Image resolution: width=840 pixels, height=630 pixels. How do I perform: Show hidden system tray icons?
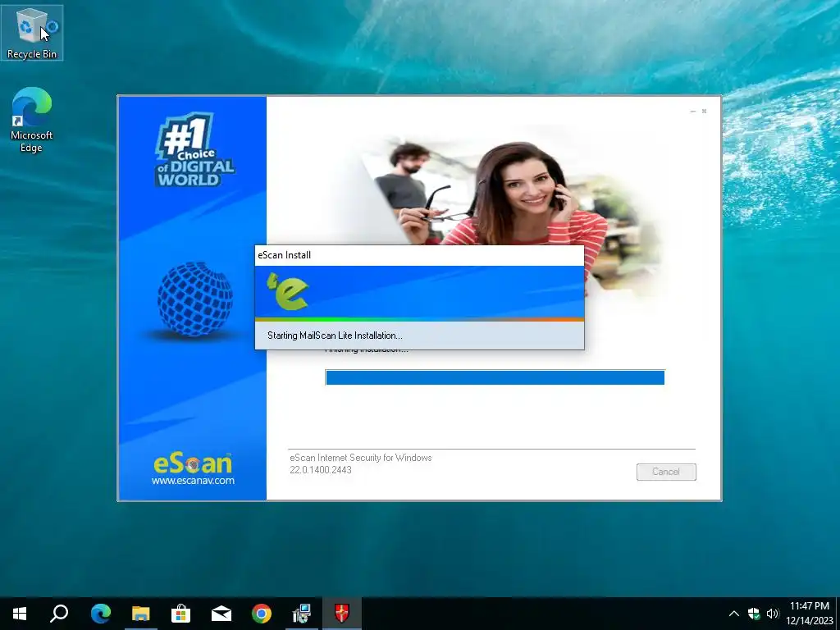(x=734, y=614)
